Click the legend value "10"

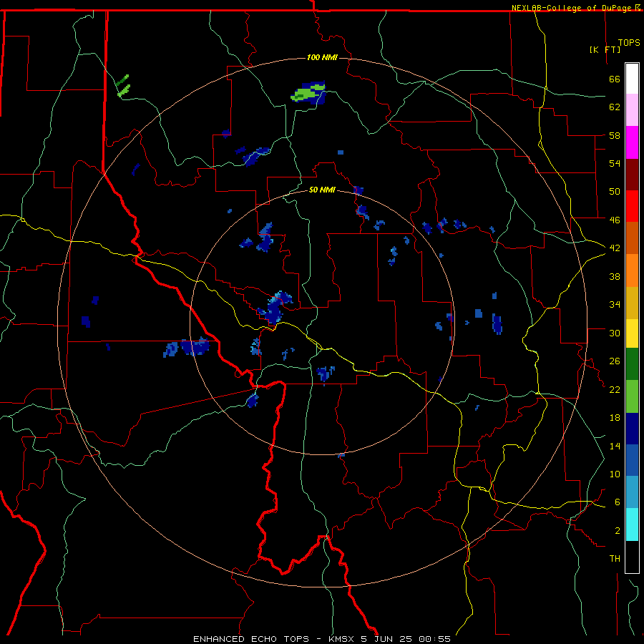615,474
